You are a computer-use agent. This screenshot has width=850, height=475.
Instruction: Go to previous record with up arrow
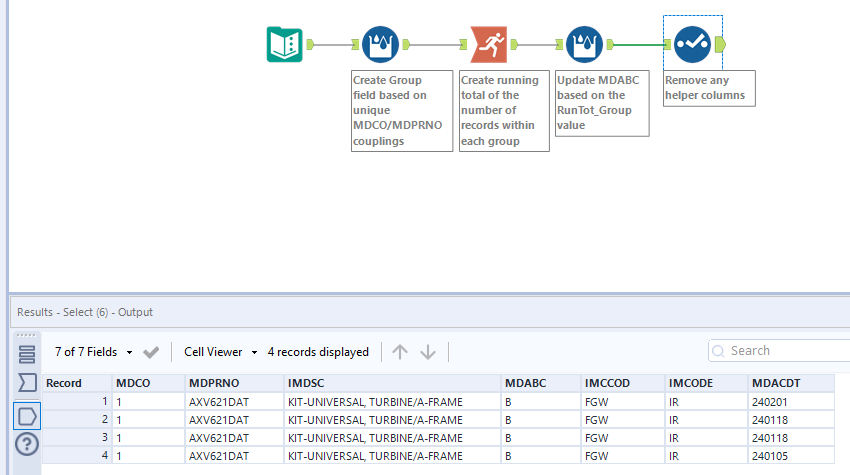[400, 352]
